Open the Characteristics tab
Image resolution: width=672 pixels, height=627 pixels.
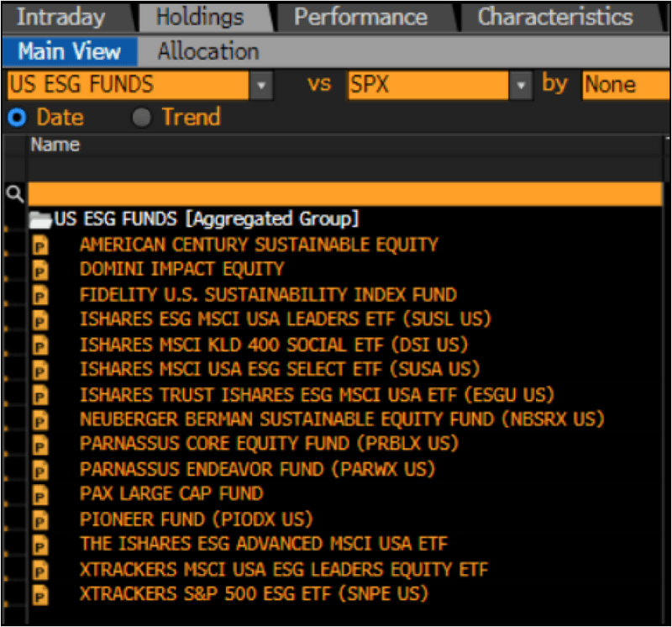click(555, 17)
